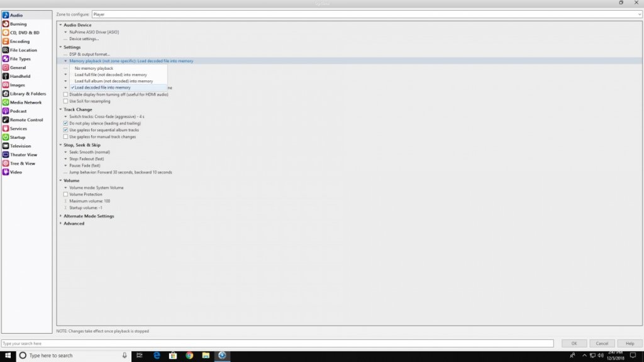
Task: Select the Tree & View category icon
Action: click(6, 163)
